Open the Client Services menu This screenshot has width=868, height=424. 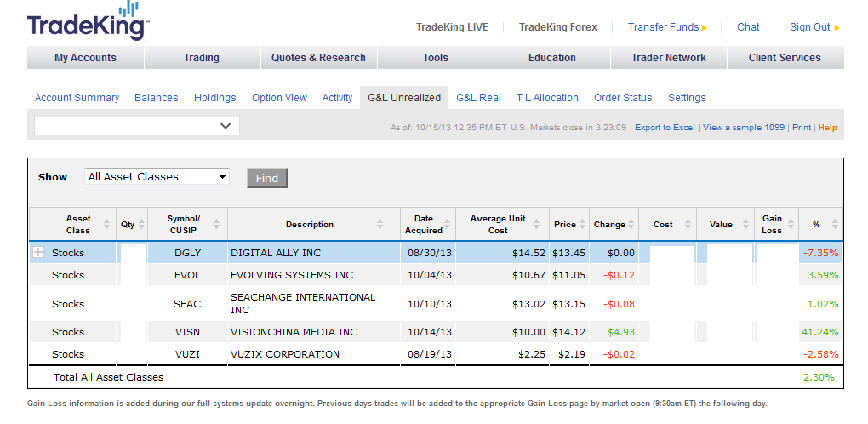click(x=785, y=58)
